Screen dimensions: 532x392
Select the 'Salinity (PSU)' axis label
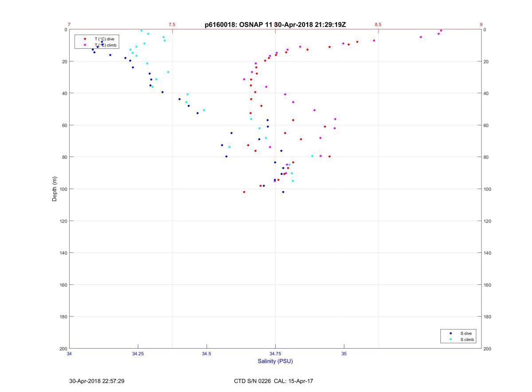click(x=275, y=361)
